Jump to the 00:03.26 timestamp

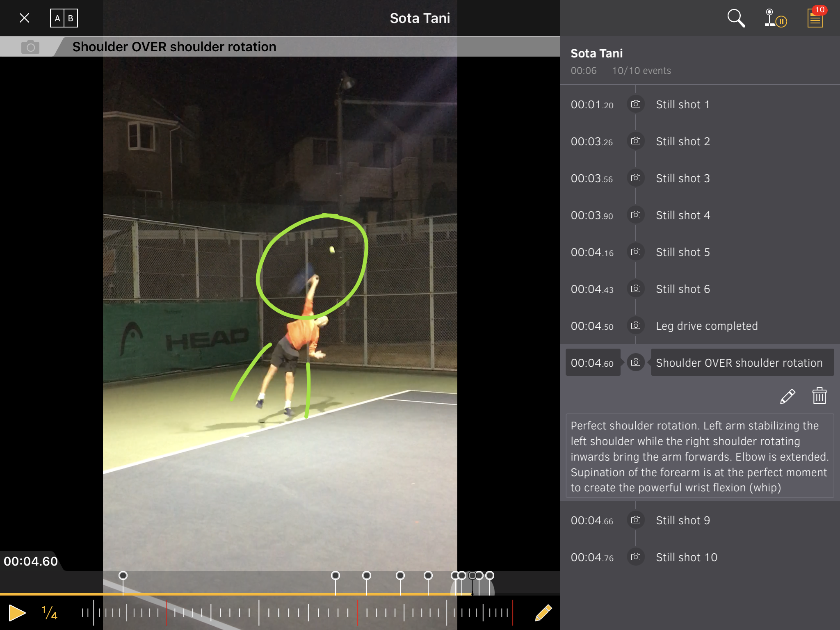[592, 142]
